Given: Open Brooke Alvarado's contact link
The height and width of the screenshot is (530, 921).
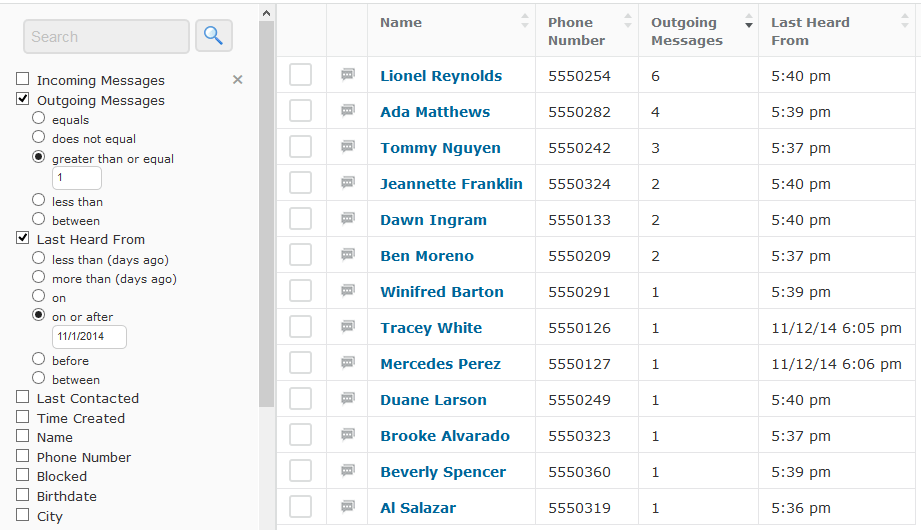Looking at the screenshot, I should (445, 436).
